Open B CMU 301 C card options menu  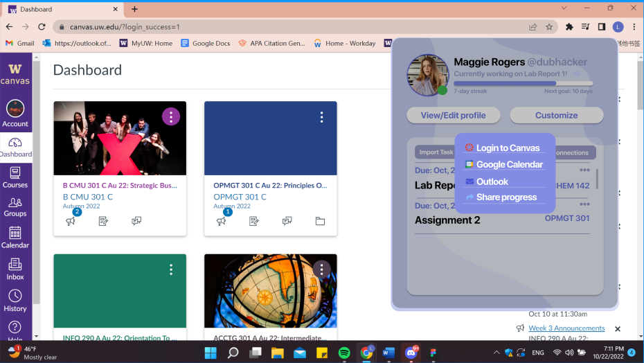tap(171, 117)
